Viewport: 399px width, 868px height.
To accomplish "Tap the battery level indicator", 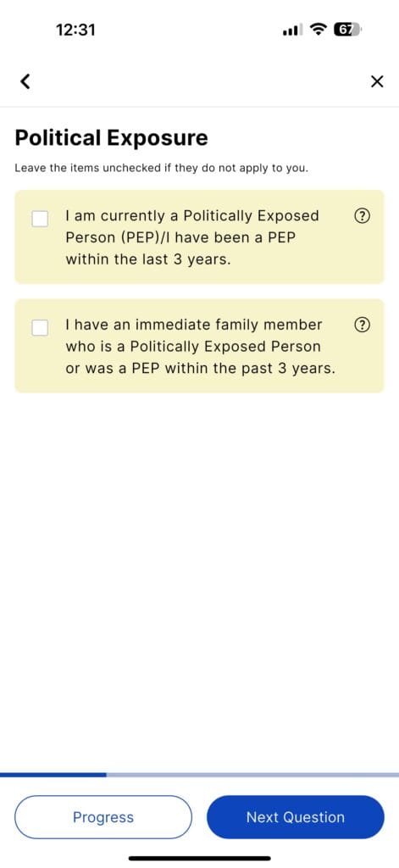I will click(x=346, y=30).
